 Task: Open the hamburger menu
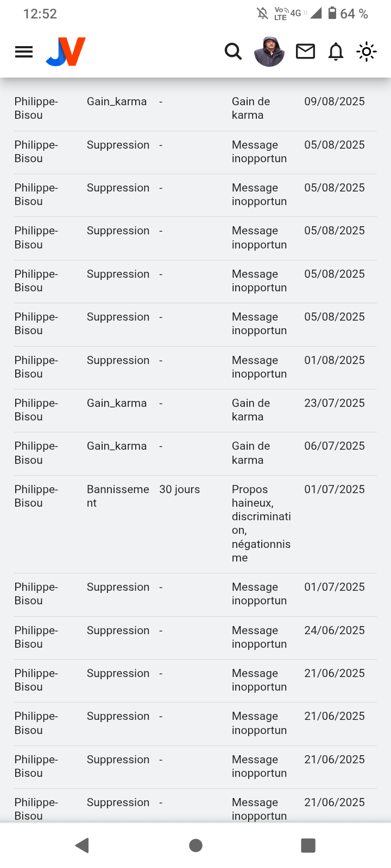tap(24, 52)
